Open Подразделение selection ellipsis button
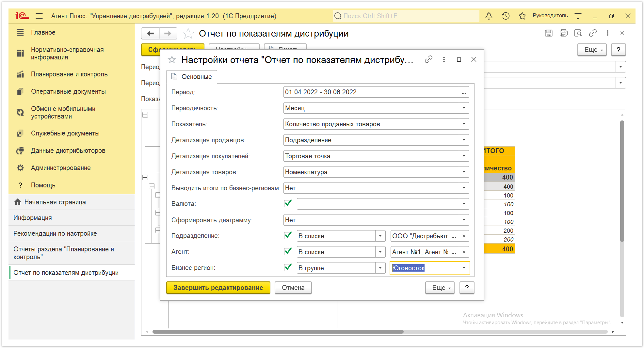644x348 pixels. (x=454, y=236)
